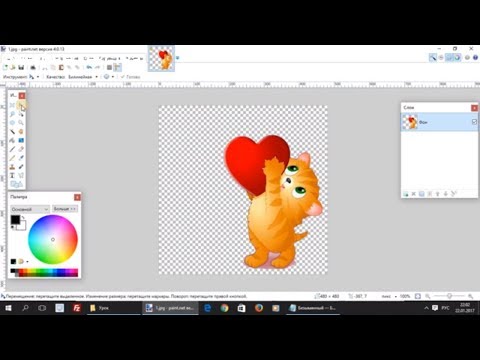Screen dimensions: 480x360
Task: Click the swap colors arrow icon
Action: pos(23,218)
